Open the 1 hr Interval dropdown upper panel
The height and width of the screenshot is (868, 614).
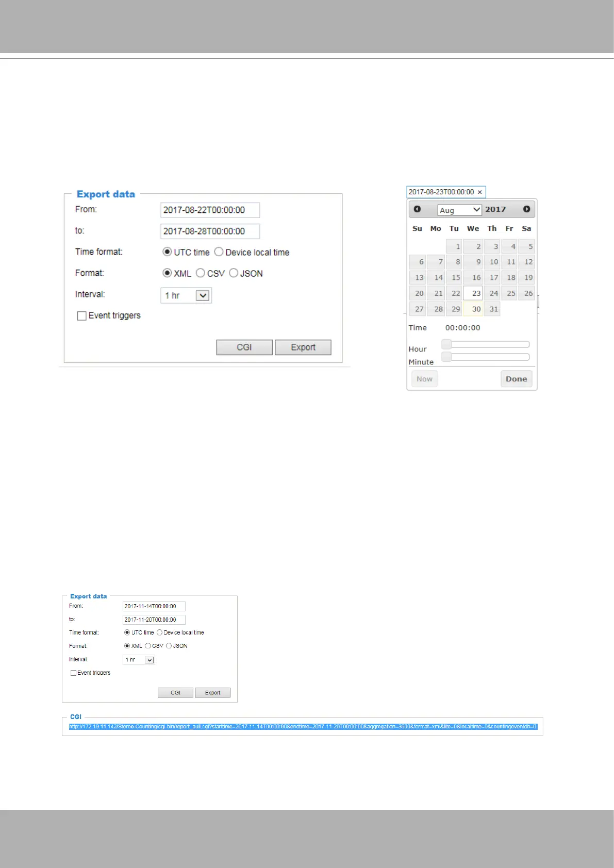pyautogui.click(x=186, y=295)
